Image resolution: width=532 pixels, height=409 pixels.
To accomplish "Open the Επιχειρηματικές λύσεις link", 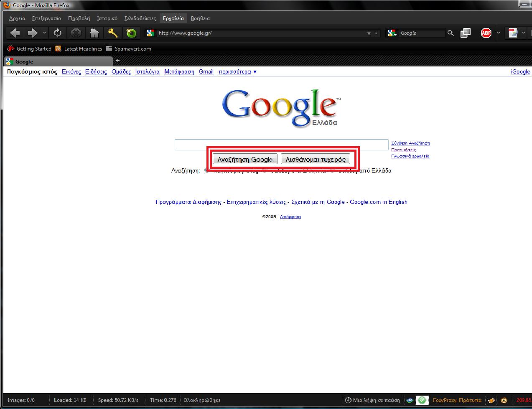I will pyautogui.click(x=256, y=202).
